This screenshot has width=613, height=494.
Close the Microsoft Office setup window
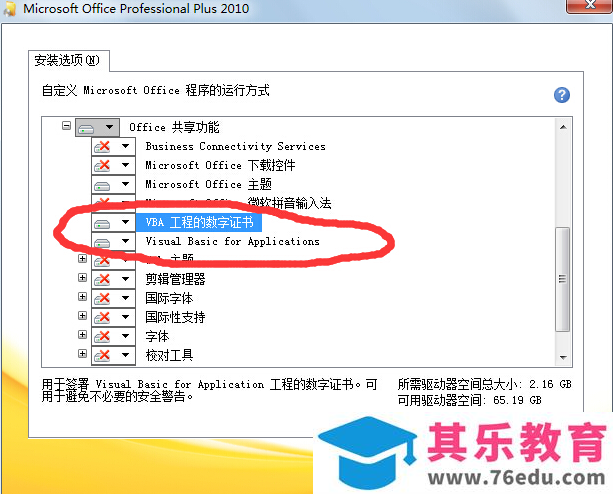coord(590,5)
